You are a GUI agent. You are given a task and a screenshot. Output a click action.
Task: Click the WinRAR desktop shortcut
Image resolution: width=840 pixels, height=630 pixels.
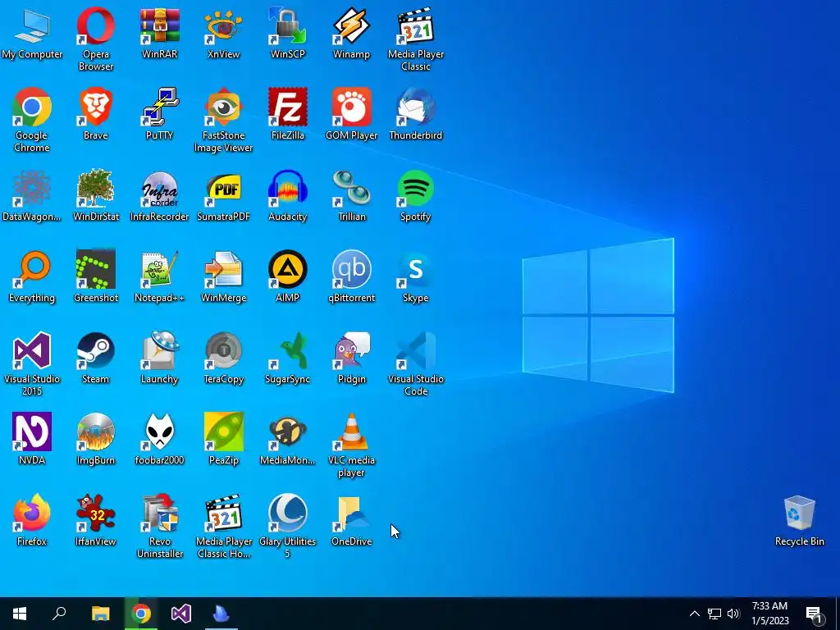[x=159, y=34]
